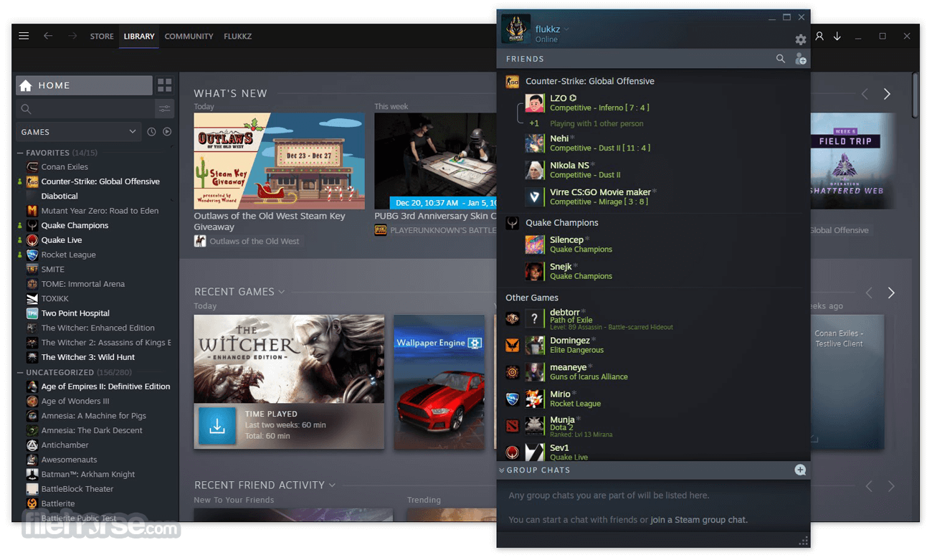The image size is (932, 560).
Task: Go to library HOME
Action: coord(84,85)
